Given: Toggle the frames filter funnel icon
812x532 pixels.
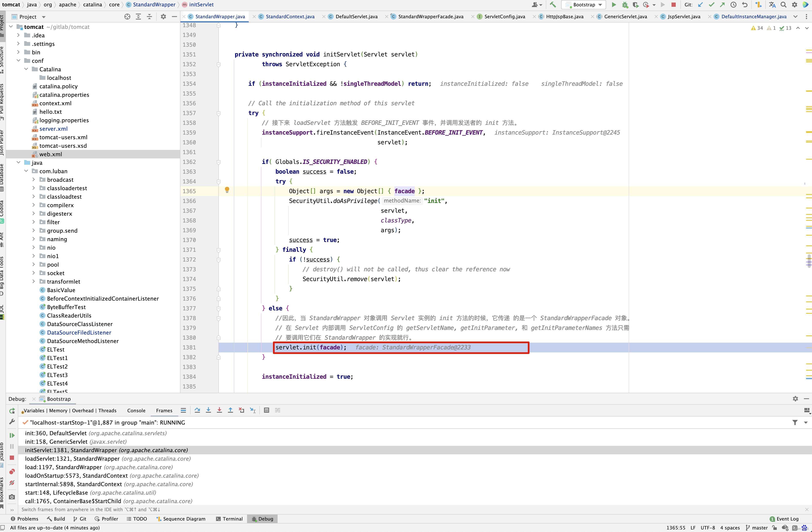Looking at the screenshot, I should 795,422.
